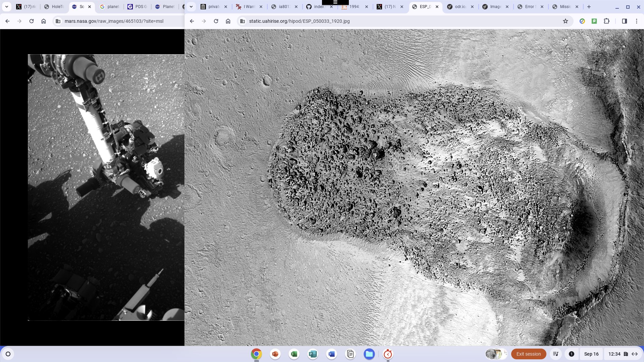The height and width of the screenshot is (362, 644).
Task: Switch to the I Want tab
Action: 249,7
